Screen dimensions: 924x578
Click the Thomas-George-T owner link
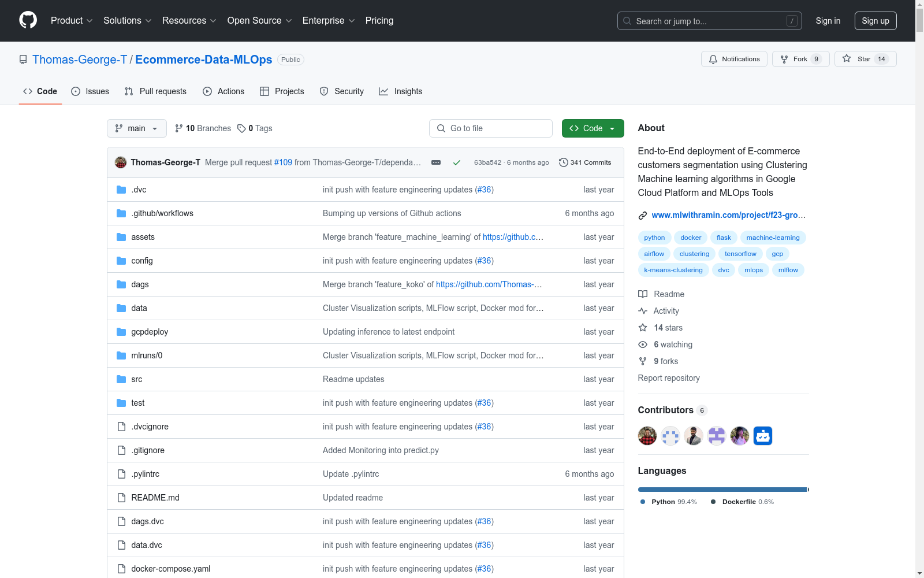pos(80,60)
